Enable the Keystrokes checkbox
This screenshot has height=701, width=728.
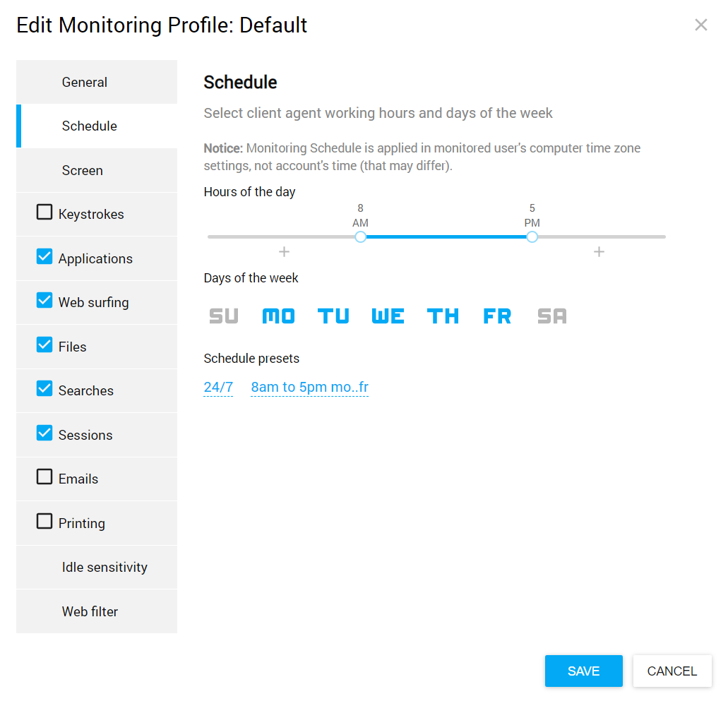coord(44,212)
